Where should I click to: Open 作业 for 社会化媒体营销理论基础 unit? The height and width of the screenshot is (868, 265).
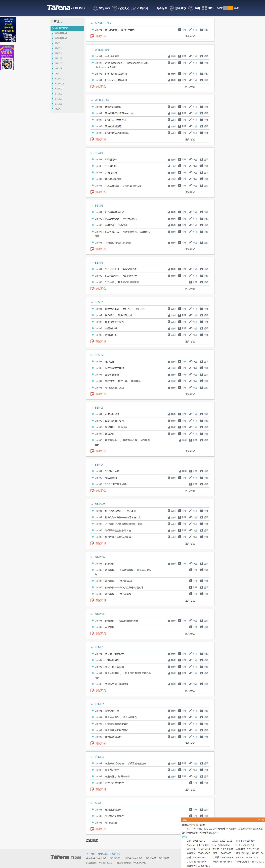pyautogui.click(x=193, y=511)
